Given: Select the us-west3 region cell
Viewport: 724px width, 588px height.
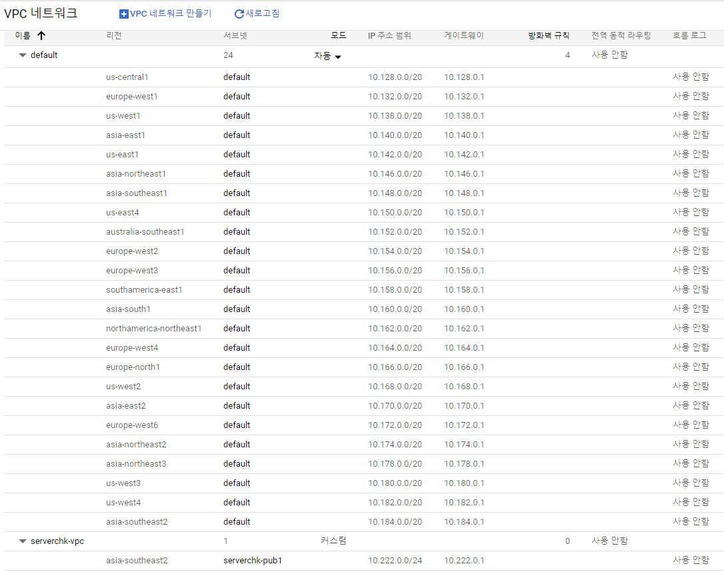Looking at the screenshot, I should [x=123, y=483].
